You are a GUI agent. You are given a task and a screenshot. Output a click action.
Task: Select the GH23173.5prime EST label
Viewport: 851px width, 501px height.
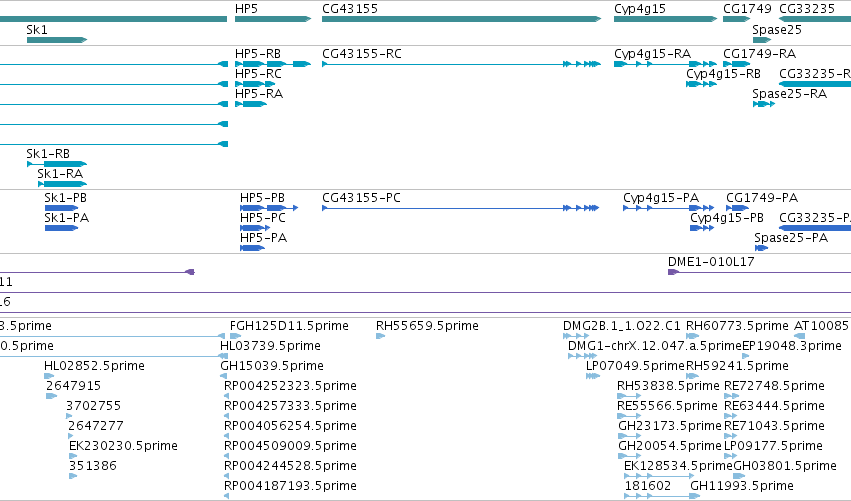670,426
